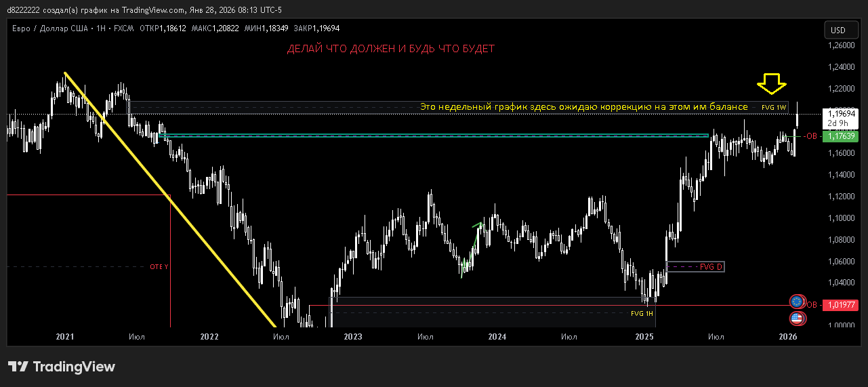This screenshot has width=868, height=387.
Task: Select the yellow weekly chart comment text
Action: (583, 107)
